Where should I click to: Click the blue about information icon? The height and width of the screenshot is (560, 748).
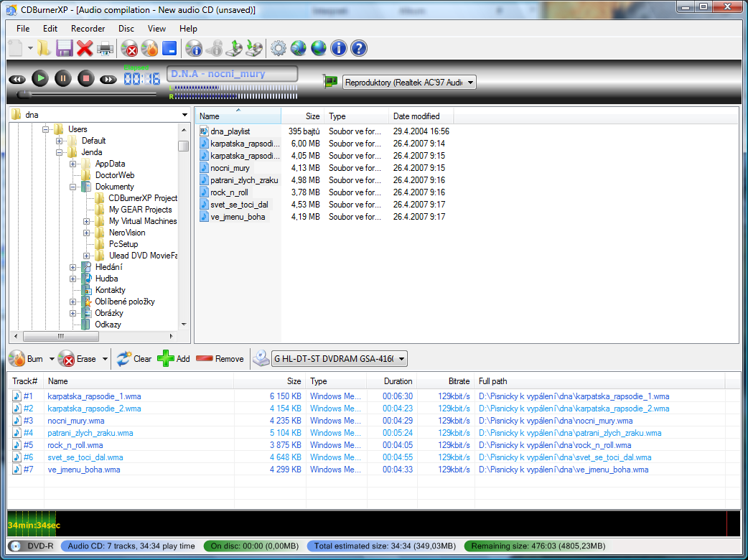coord(339,48)
